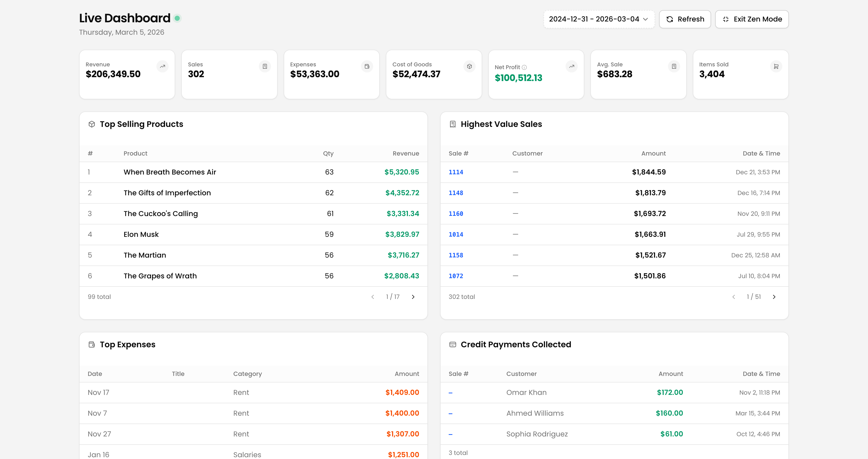Click the Top Expenses wallet icon
868x459 pixels.
[92, 345]
